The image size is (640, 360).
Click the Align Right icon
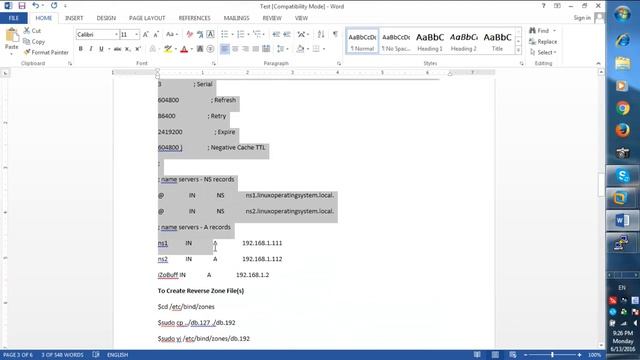(245, 49)
